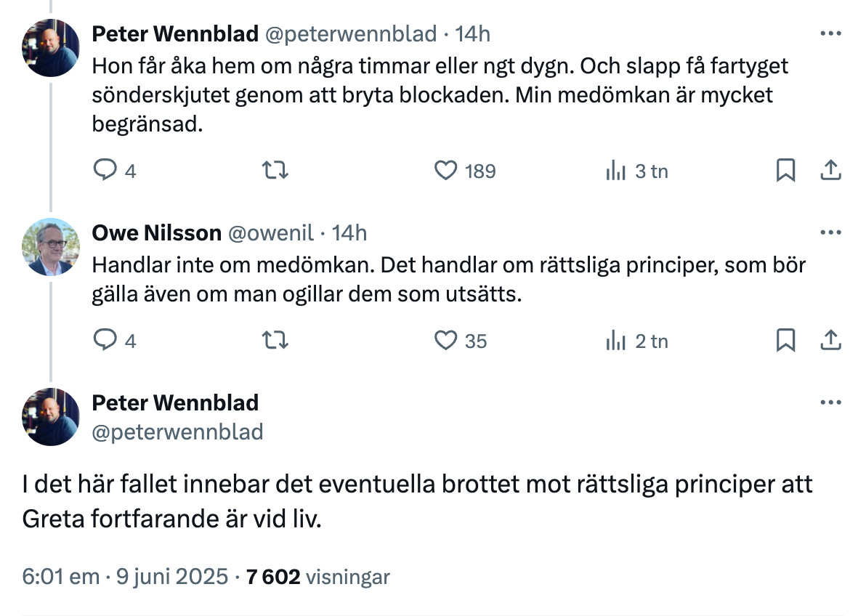Screen dimensions: 866x616
Task: Open more options on Owe Nilsson's tweet
Action: point(830,232)
